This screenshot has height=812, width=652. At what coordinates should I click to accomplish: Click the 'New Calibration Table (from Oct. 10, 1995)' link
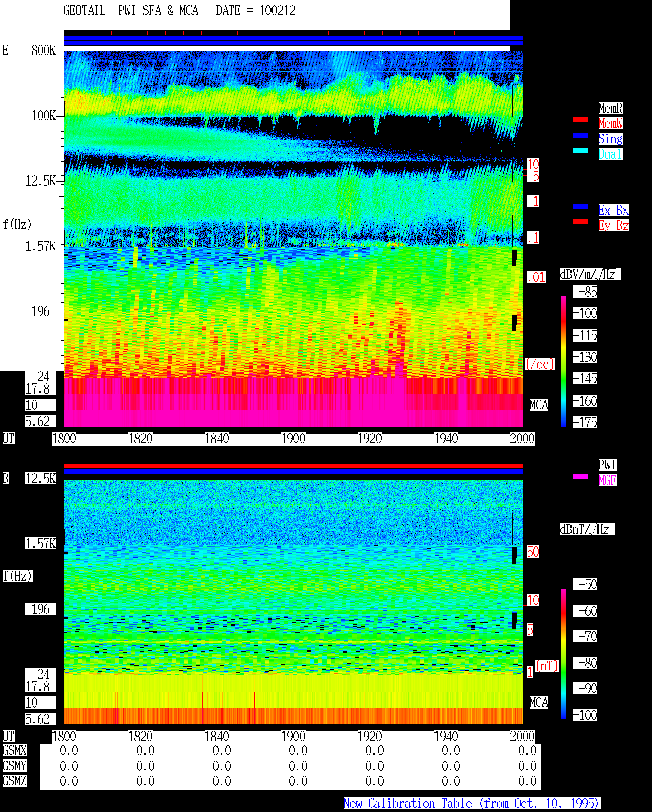(x=472, y=803)
